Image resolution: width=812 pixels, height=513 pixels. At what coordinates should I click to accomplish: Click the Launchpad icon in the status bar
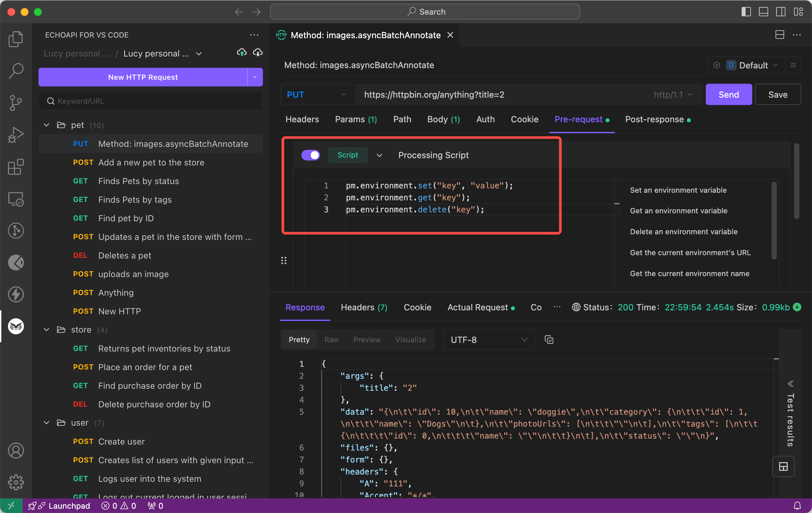click(x=33, y=505)
